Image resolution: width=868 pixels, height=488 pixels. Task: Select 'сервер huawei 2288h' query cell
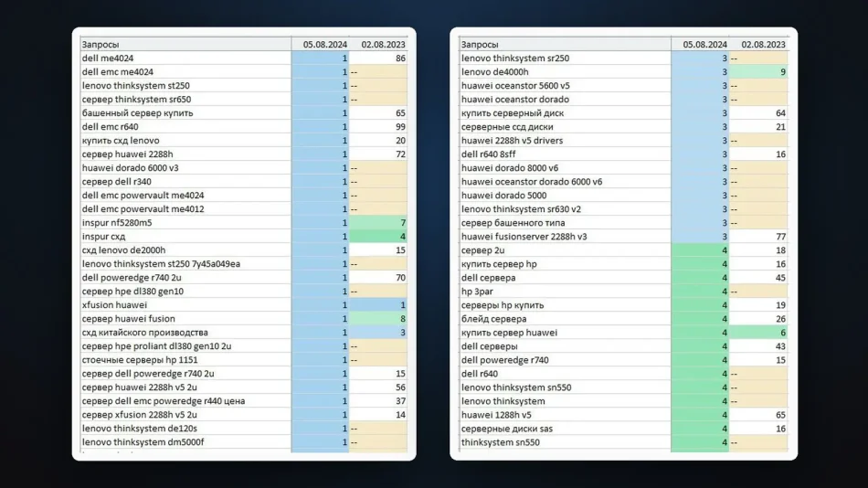click(x=186, y=154)
